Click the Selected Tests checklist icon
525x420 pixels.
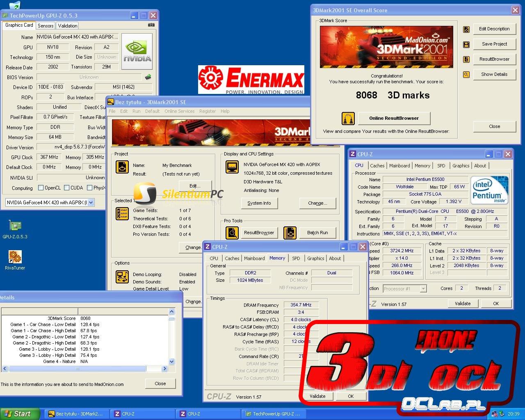tap(122, 214)
